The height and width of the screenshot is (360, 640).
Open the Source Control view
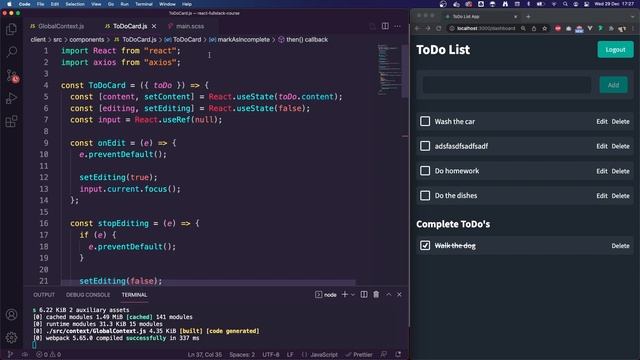coord(11,76)
